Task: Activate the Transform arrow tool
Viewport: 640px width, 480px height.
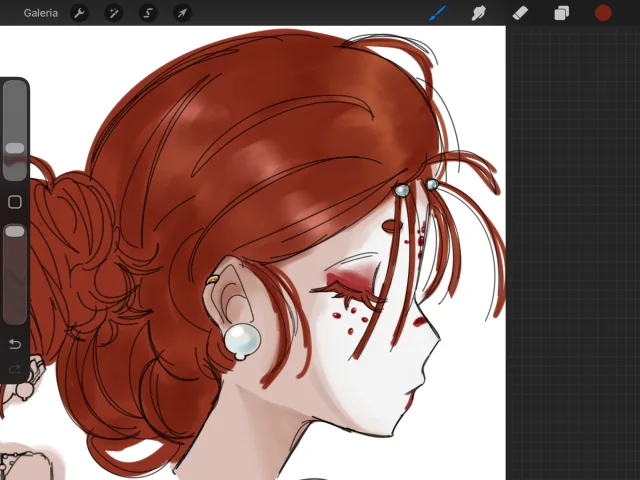Action: (182, 13)
